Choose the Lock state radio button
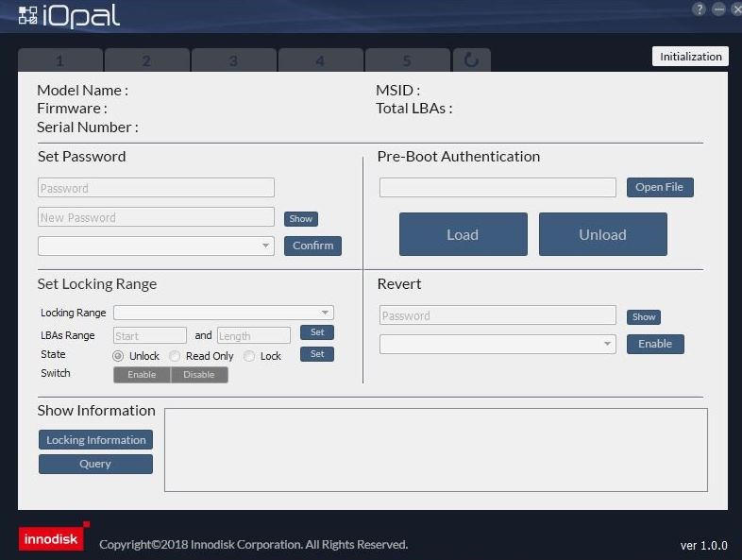Screen dimensions: 742x560 pyautogui.click(x=249, y=356)
